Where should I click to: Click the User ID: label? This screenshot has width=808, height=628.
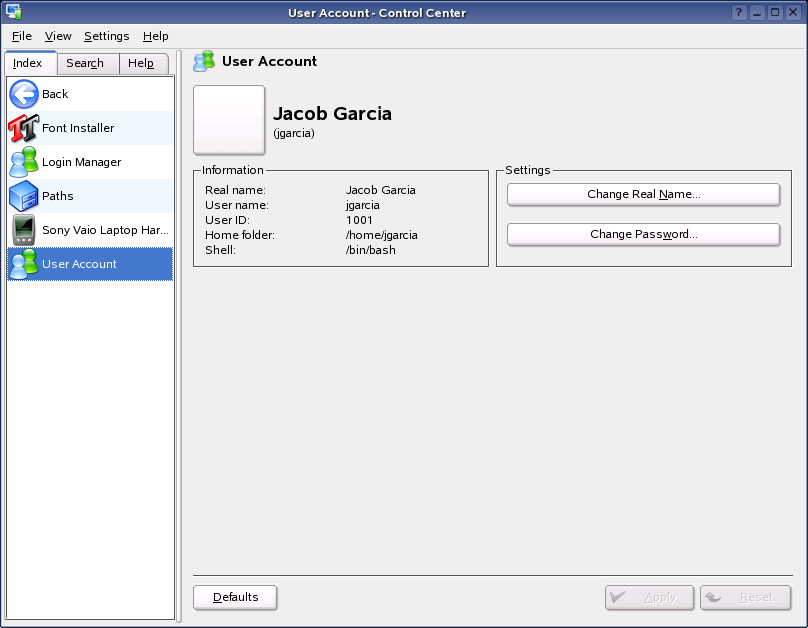tap(227, 220)
